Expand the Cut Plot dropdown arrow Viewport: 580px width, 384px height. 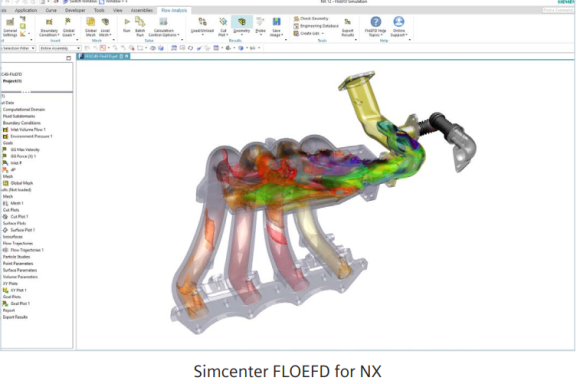(227, 35)
